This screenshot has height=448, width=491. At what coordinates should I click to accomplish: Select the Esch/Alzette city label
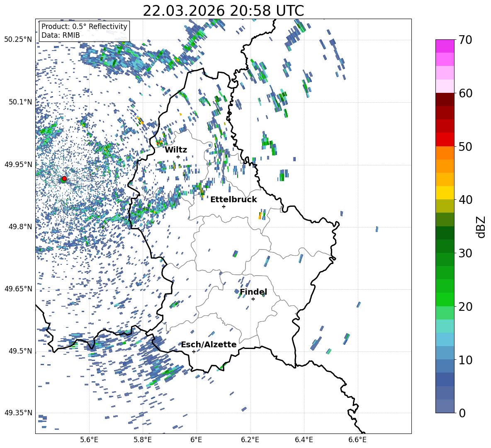point(209,344)
